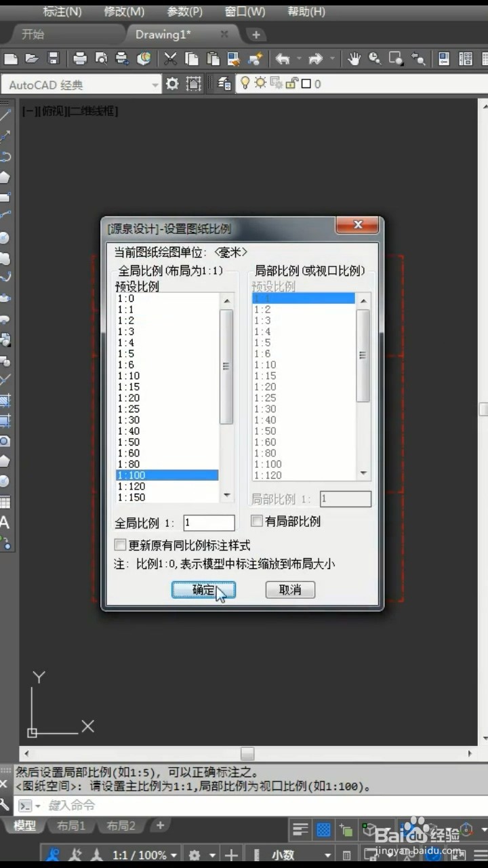Image resolution: width=488 pixels, height=868 pixels.
Task: Switch to the 开始 tab
Action: coord(33,34)
